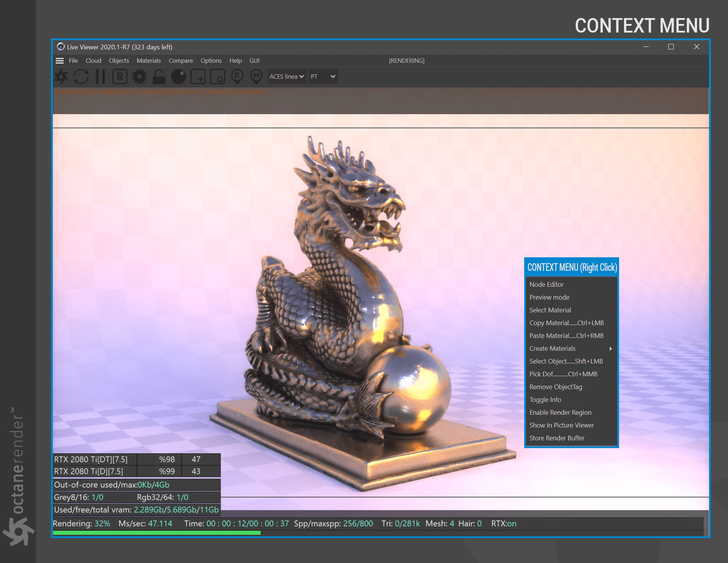
Task: Close the Live Viewer window
Action: pyautogui.click(x=696, y=47)
